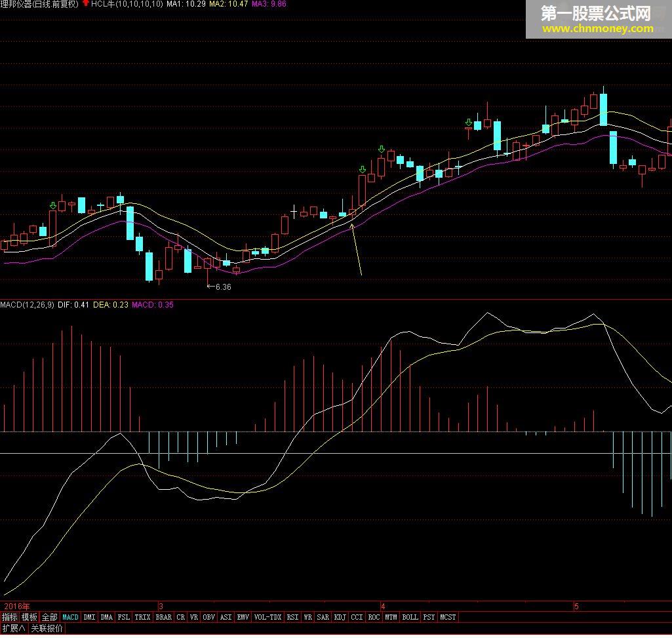This screenshot has width=672, height=638.
Task: Choose the DMA indicator tab
Action: [x=106, y=617]
